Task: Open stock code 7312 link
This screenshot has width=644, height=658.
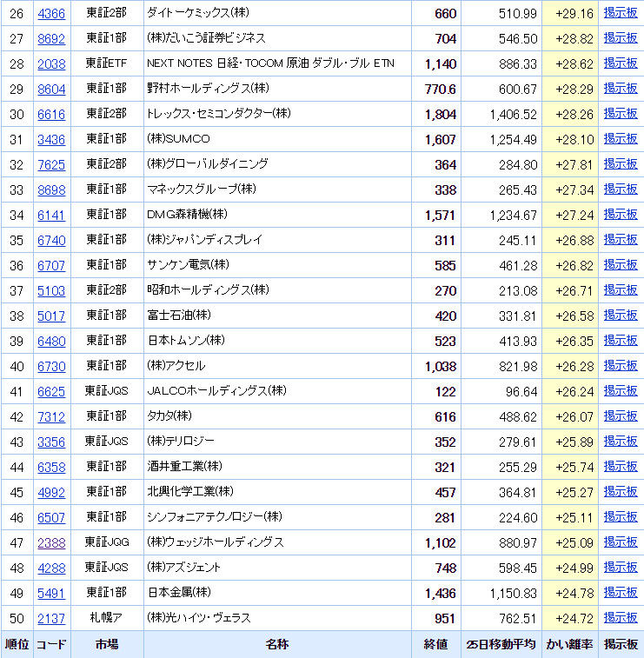Action: click(x=51, y=416)
